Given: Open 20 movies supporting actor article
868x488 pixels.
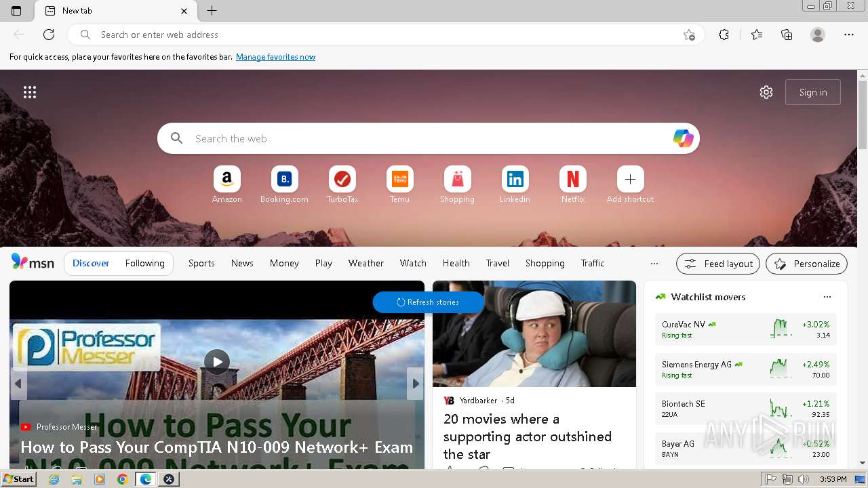Looking at the screenshot, I should click(x=527, y=436).
